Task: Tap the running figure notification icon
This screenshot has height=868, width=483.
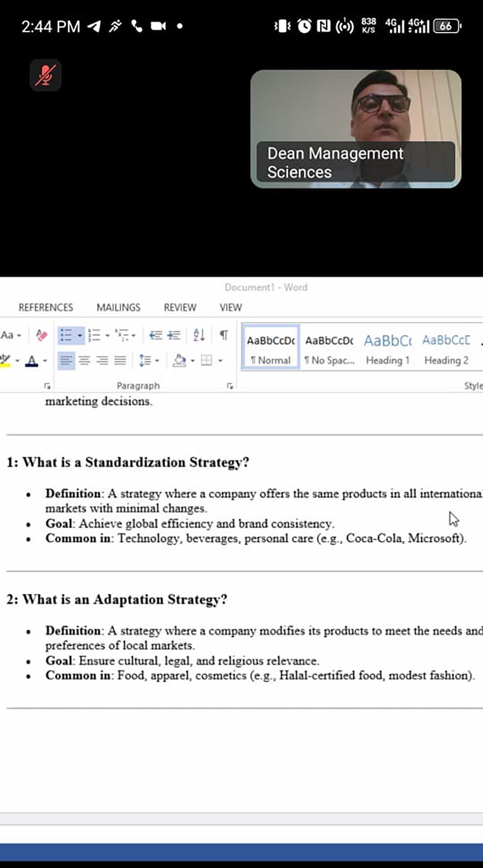Action: tap(115, 27)
